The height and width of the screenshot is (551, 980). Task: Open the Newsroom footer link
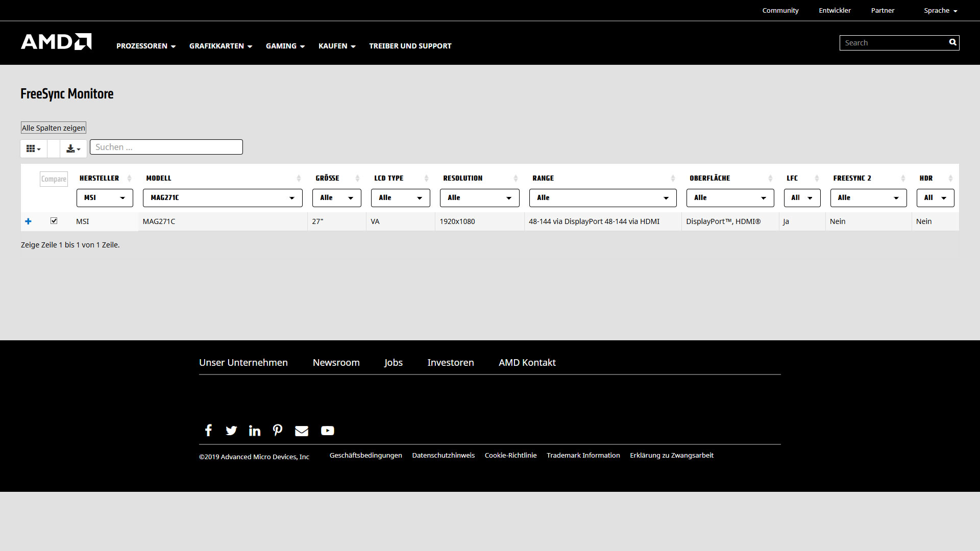(x=336, y=362)
